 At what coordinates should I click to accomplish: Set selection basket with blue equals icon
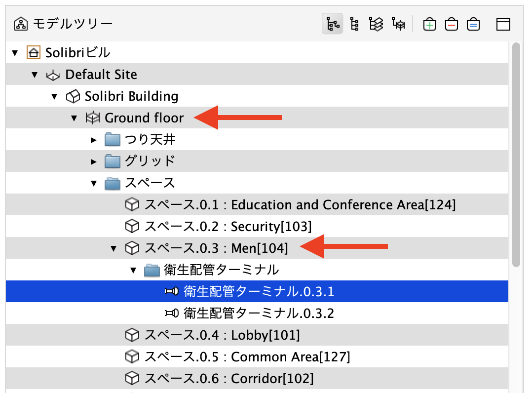[473, 24]
